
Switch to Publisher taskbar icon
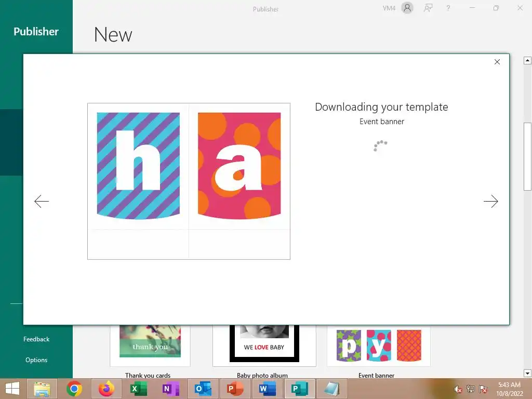tap(300, 389)
